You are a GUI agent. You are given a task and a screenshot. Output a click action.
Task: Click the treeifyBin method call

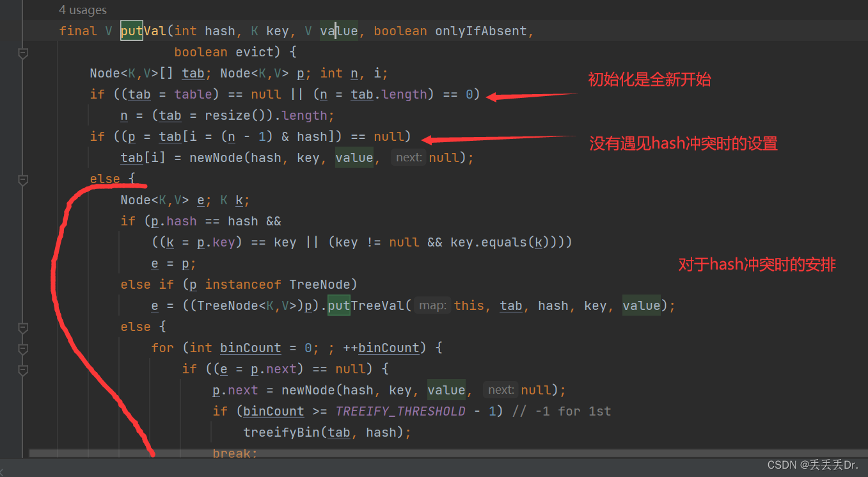pos(281,433)
